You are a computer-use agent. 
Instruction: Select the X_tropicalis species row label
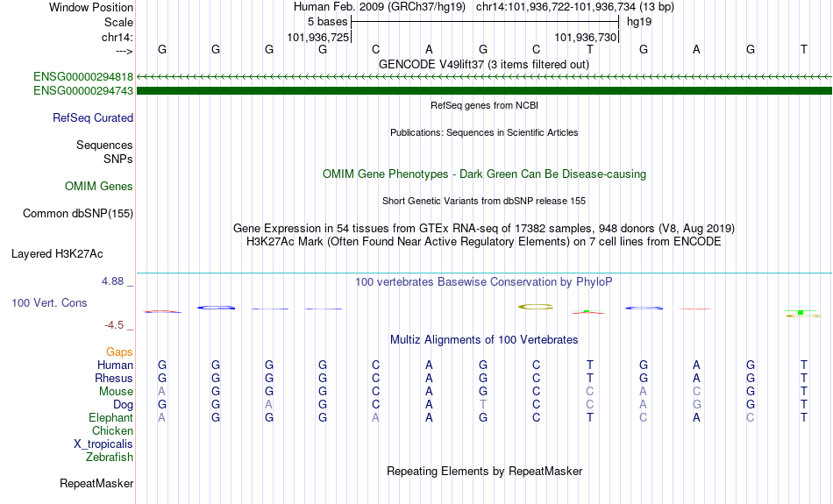(x=103, y=444)
